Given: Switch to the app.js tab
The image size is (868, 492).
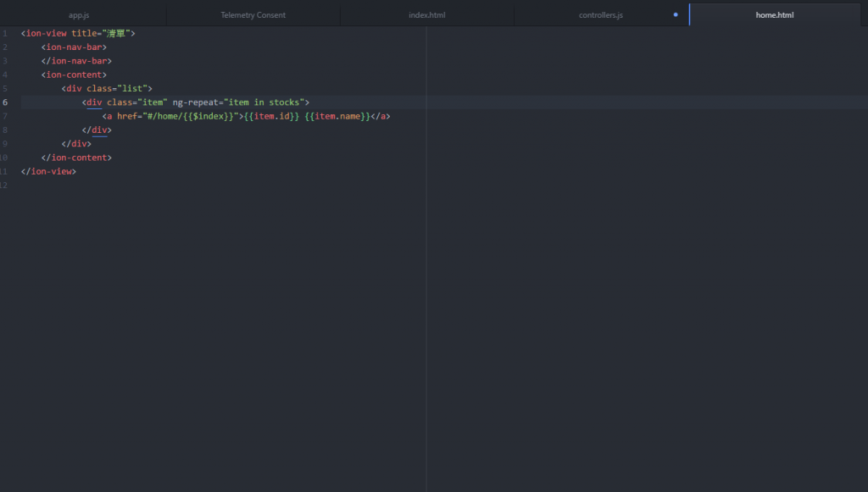Looking at the screenshot, I should coord(79,15).
